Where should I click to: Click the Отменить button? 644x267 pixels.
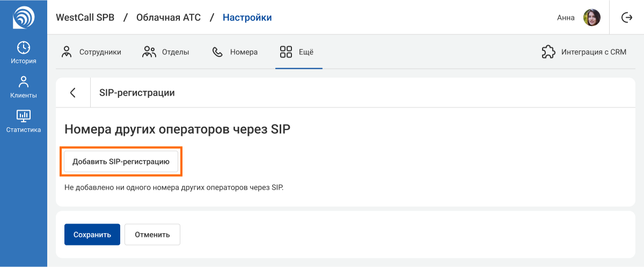pyautogui.click(x=152, y=234)
